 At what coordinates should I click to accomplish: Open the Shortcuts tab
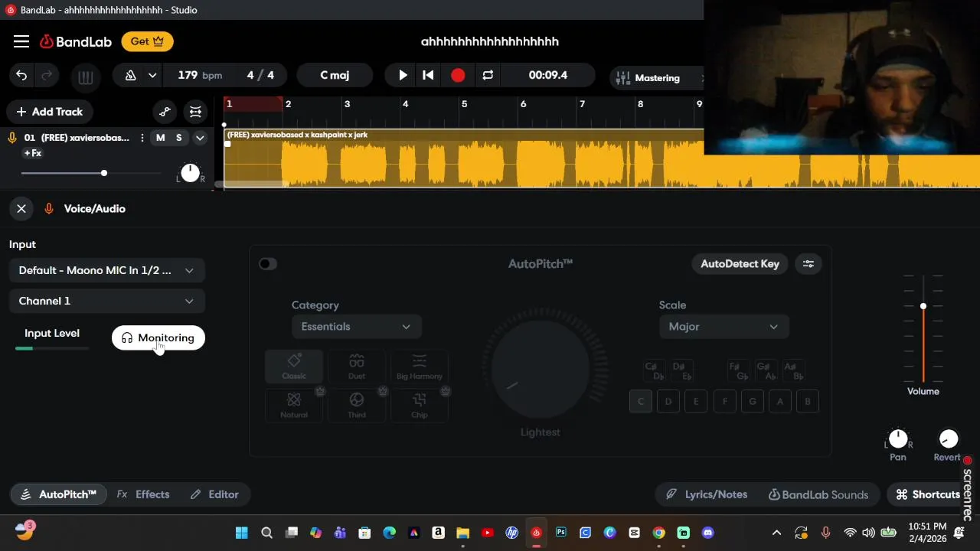coord(928,494)
